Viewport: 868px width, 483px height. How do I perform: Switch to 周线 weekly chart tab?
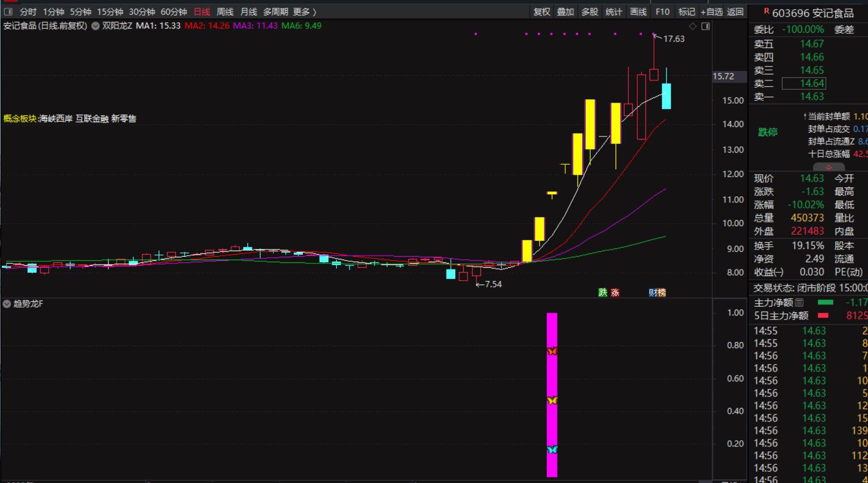(x=225, y=12)
